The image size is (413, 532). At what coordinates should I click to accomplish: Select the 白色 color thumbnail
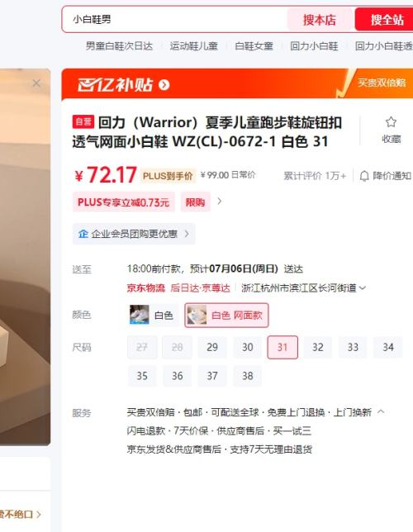(x=139, y=315)
